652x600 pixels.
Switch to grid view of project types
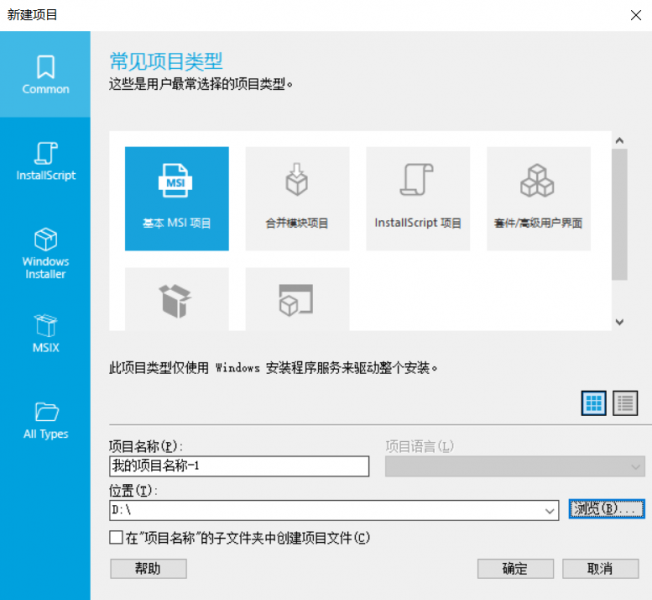point(593,403)
